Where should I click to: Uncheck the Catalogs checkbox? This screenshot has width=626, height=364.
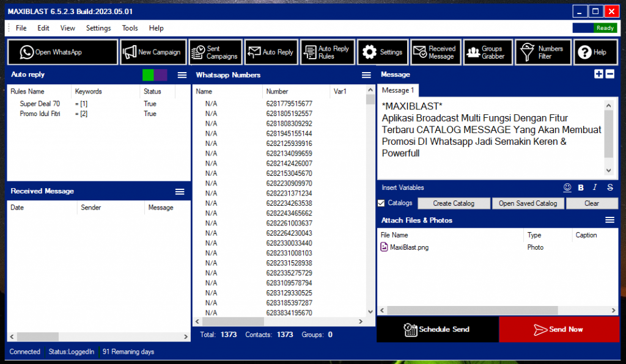(381, 203)
